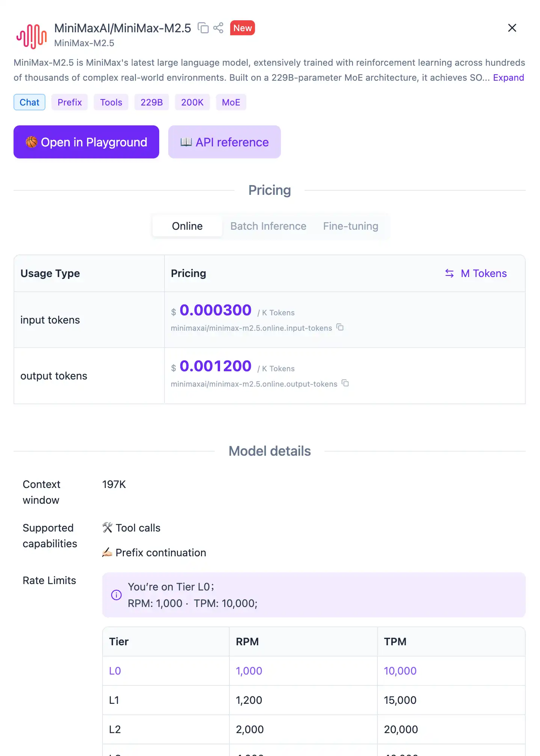Select the L0 tier row link
Viewport: 540px width, 756px height.
pyautogui.click(x=115, y=671)
